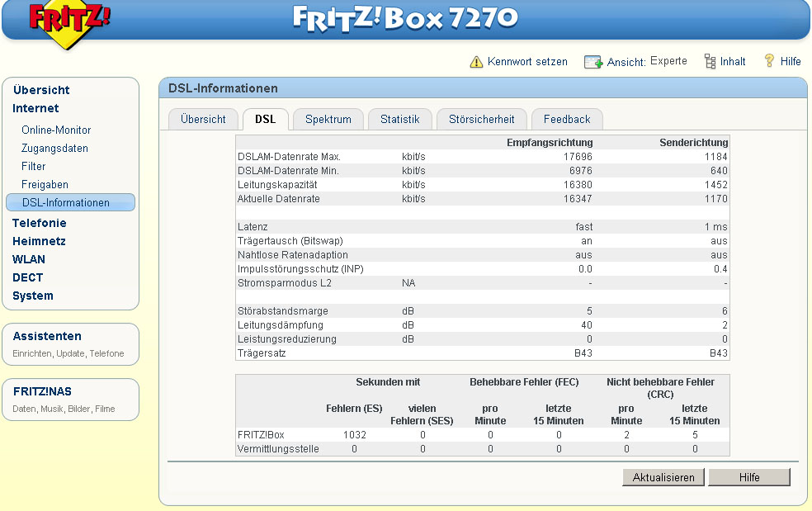Click the DSLAM-Datenrate Max. row label
The height and width of the screenshot is (511, 812).
289,157
